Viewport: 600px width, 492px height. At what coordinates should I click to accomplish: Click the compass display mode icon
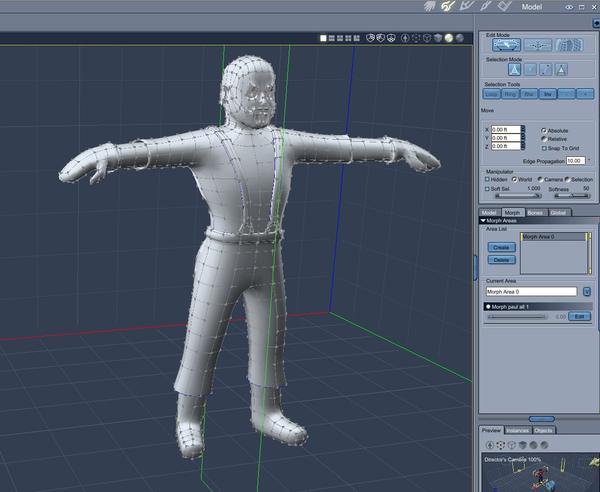(x=405, y=38)
